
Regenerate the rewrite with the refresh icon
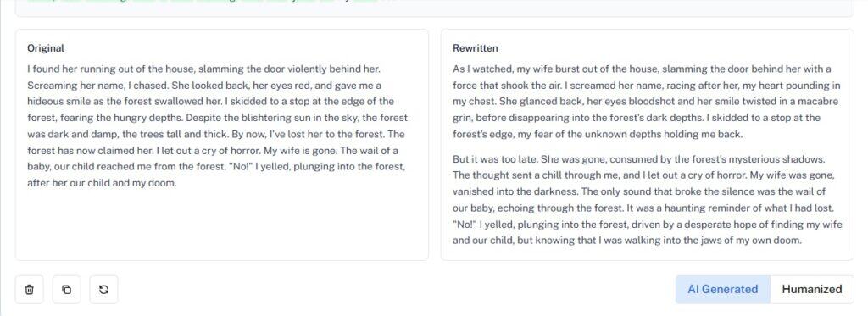103,290
